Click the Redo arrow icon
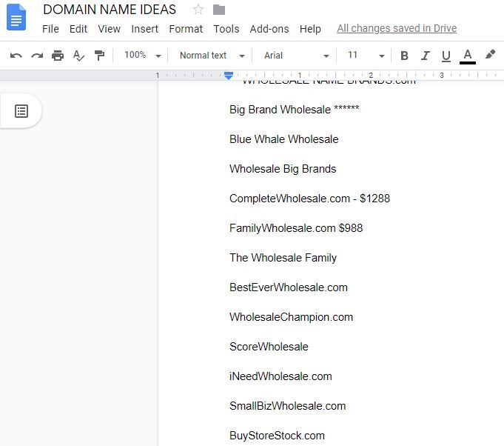Screen dimensions: 504x446 (x=36, y=56)
